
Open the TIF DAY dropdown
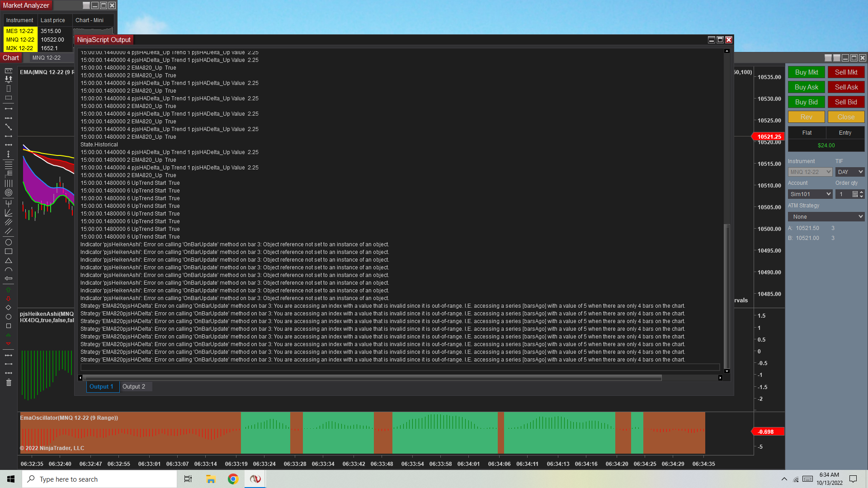850,172
